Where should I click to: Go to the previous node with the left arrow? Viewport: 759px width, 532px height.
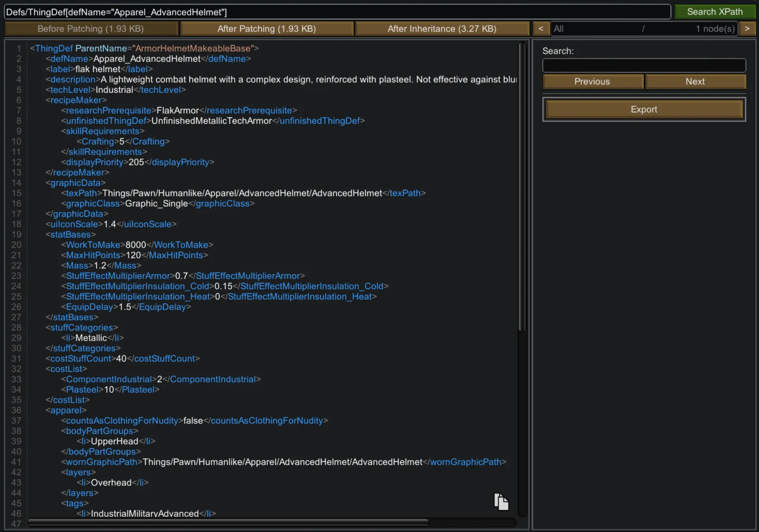(540, 29)
